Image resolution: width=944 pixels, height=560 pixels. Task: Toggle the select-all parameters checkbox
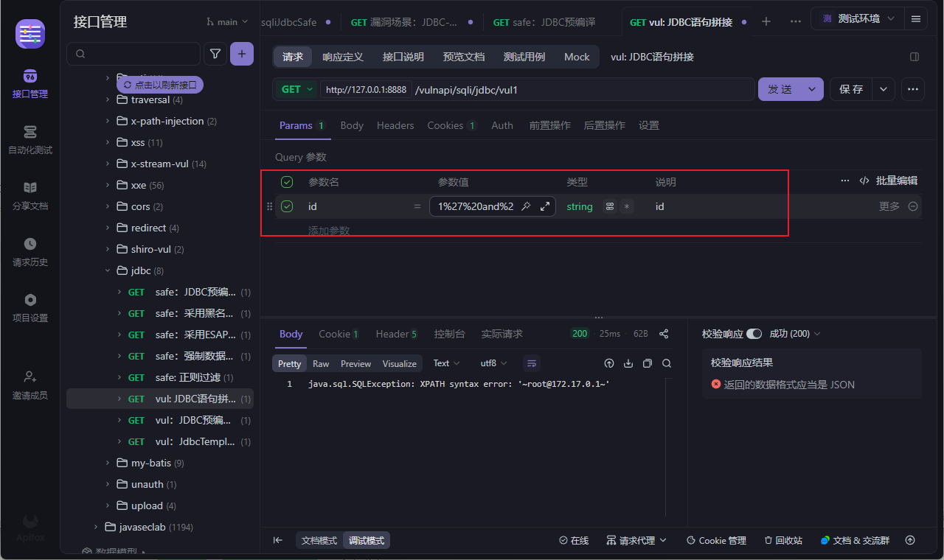pyautogui.click(x=287, y=182)
